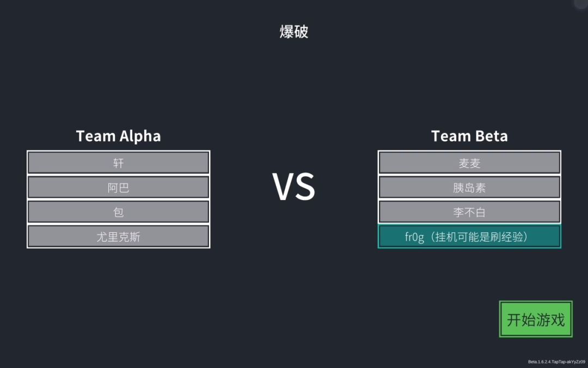The width and height of the screenshot is (588, 368).
Task: Choose the last slot in Team Alpha list
Action: click(x=119, y=237)
